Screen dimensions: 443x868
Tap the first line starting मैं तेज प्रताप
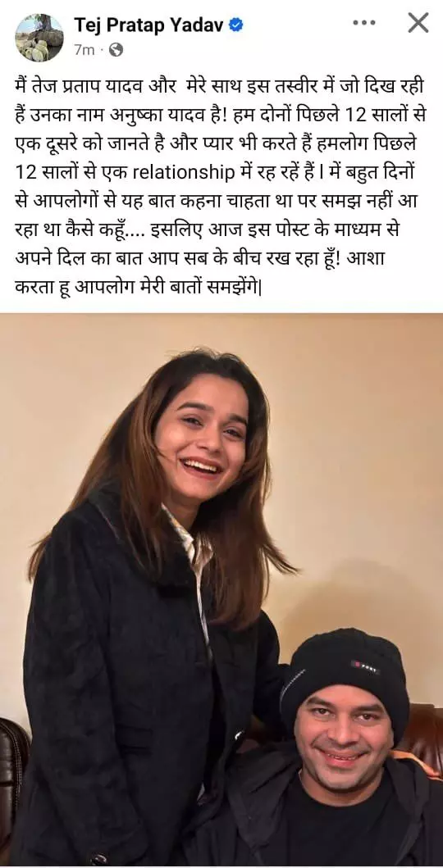218,86
